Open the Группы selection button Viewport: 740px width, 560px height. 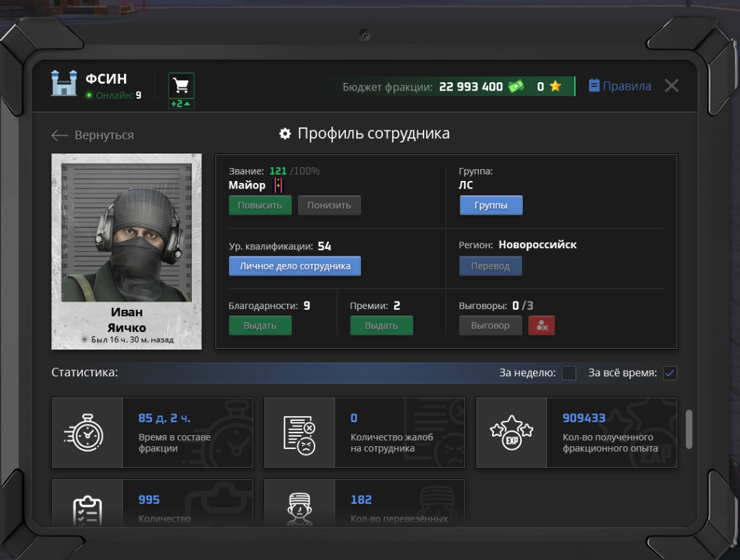click(x=491, y=205)
